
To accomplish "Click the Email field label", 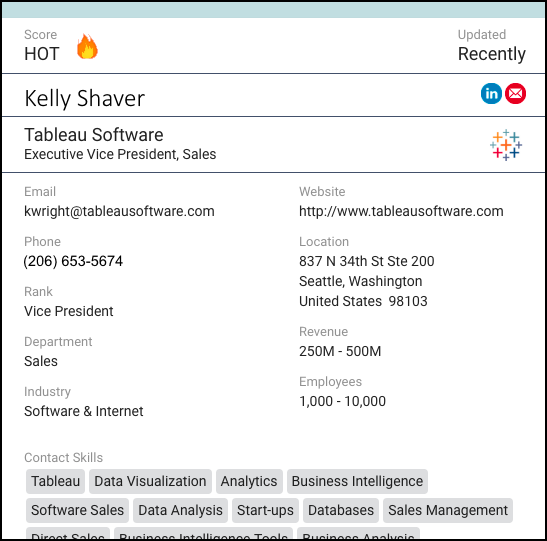I will pos(40,191).
